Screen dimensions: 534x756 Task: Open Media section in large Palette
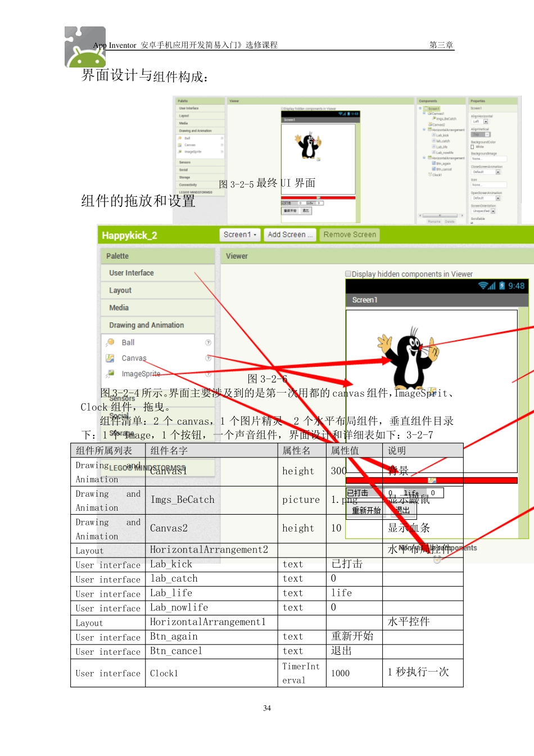[x=158, y=308]
